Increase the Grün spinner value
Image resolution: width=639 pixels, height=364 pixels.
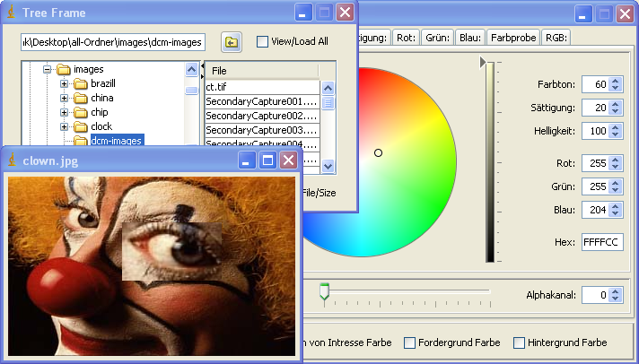[x=616, y=183]
